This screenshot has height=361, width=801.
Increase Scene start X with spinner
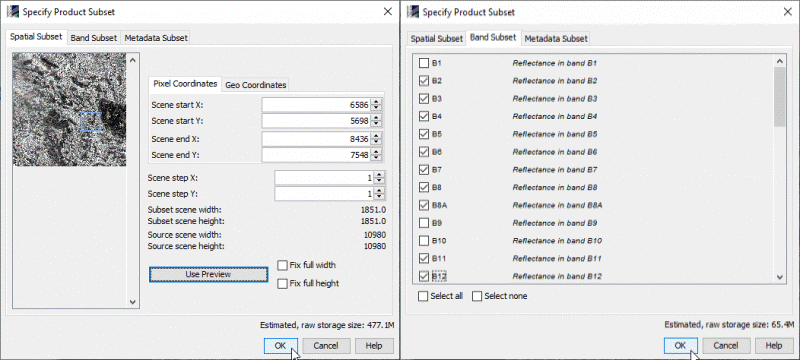coord(376,102)
